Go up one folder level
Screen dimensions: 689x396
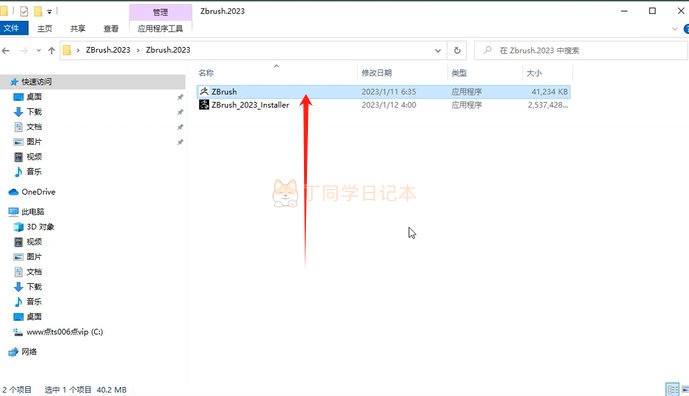[x=51, y=51]
